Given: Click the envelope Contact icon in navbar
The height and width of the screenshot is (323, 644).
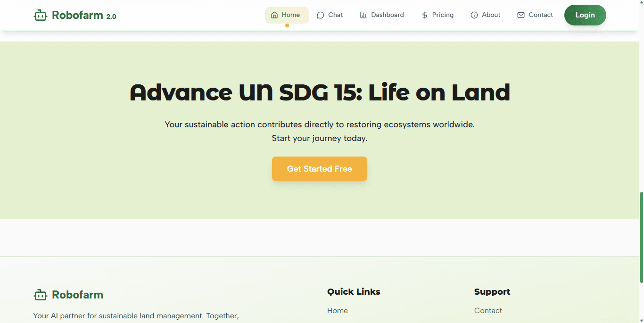Looking at the screenshot, I should 521,15.
